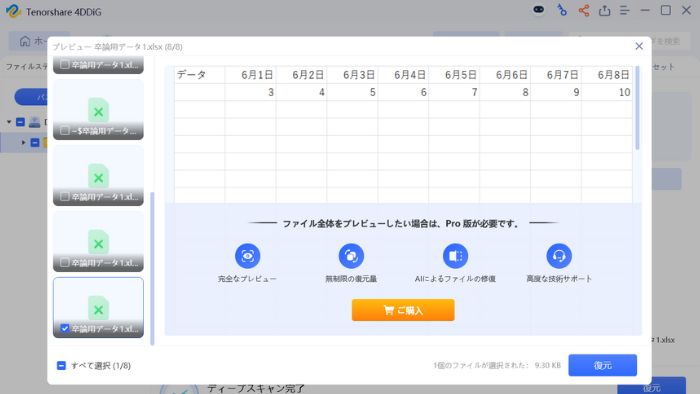Expand the folder node in background tree

(24, 142)
